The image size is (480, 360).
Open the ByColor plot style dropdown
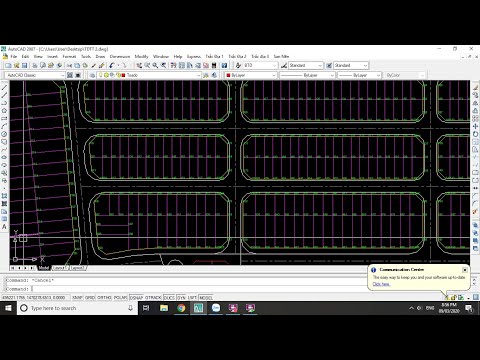tap(404, 75)
